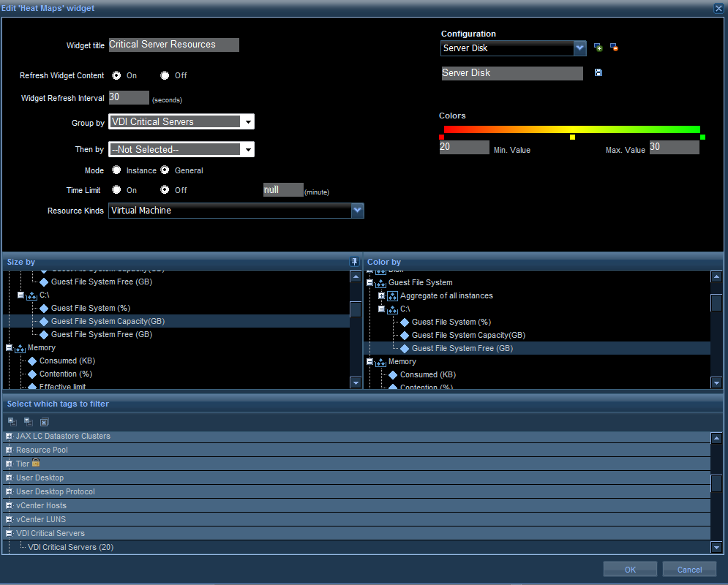728x585 pixels.
Task: Click the deselect all tags icon
Action: tap(44, 422)
